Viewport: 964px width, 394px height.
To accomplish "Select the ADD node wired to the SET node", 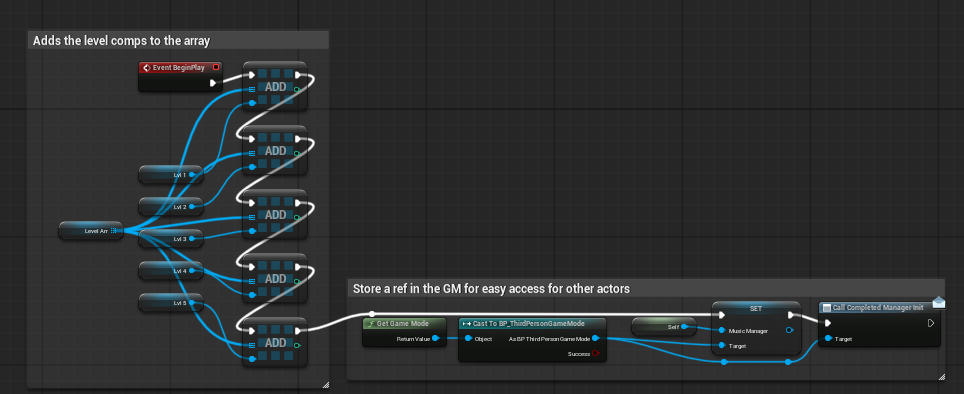I will tap(275, 342).
